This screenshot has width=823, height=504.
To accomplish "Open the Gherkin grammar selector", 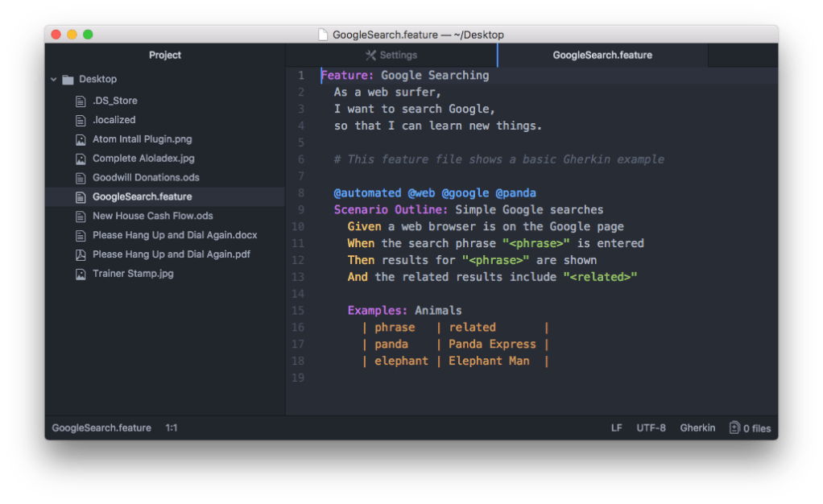I will (x=697, y=428).
